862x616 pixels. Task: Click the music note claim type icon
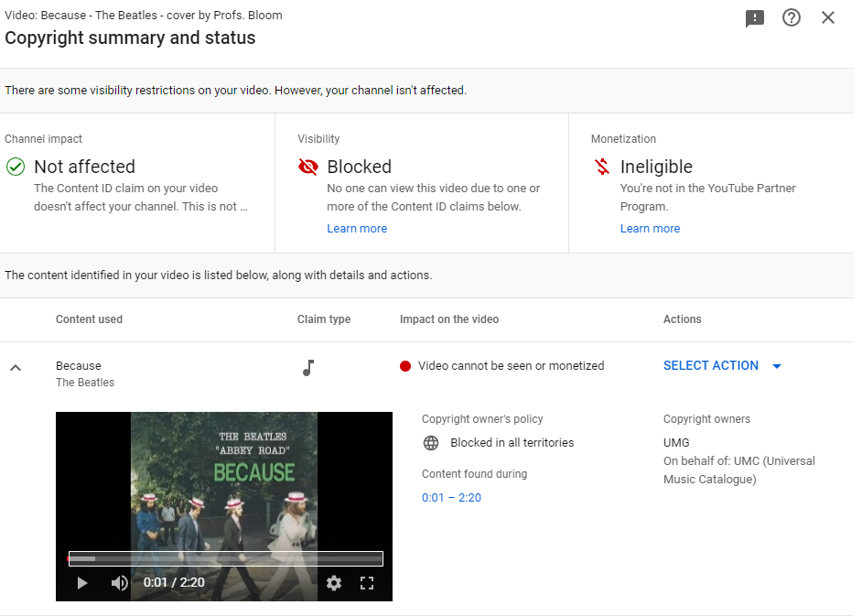(x=308, y=368)
